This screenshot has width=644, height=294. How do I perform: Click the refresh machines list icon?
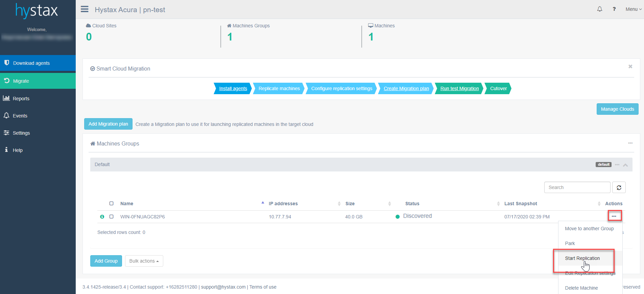pyautogui.click(x=619, y=187)
